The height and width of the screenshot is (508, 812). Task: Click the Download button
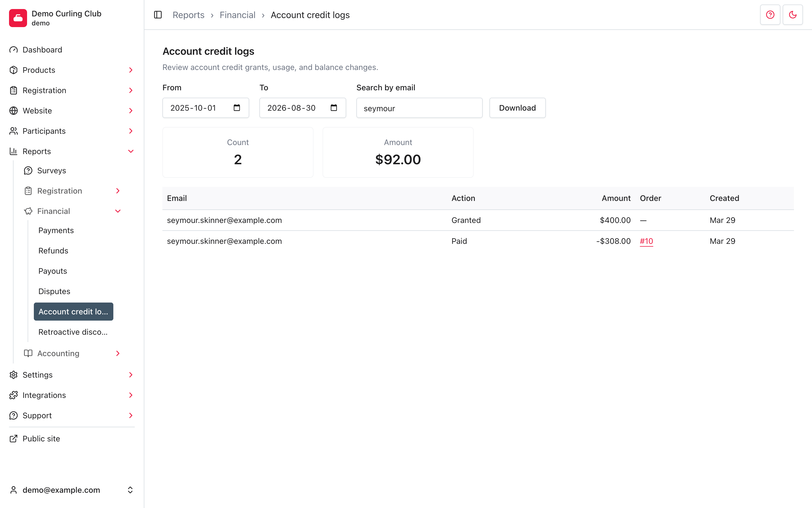click(517, 108)
